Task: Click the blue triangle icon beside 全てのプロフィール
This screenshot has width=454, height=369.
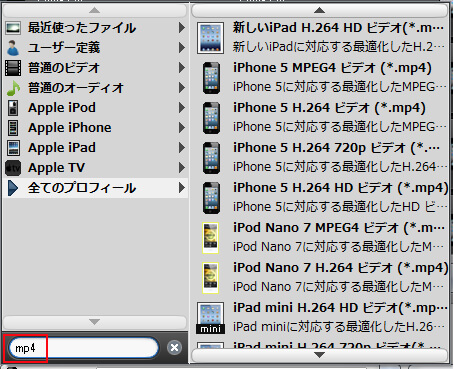Action: 13,188
